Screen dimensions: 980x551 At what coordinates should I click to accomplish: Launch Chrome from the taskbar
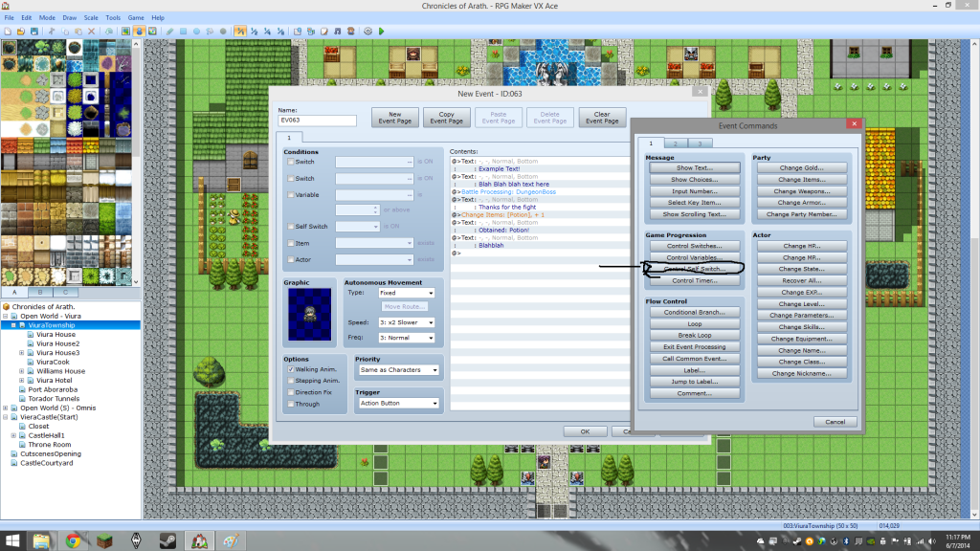[73, 540]
